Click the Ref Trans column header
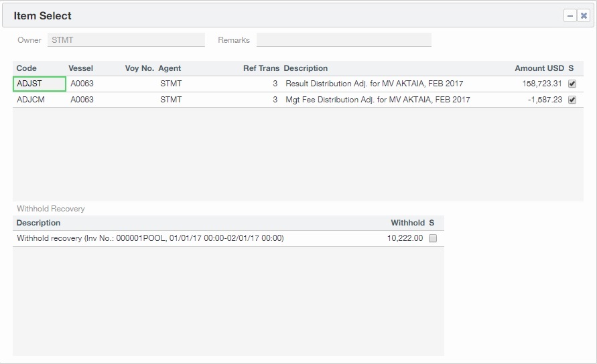The image size is (597, 364). point(261,68)
